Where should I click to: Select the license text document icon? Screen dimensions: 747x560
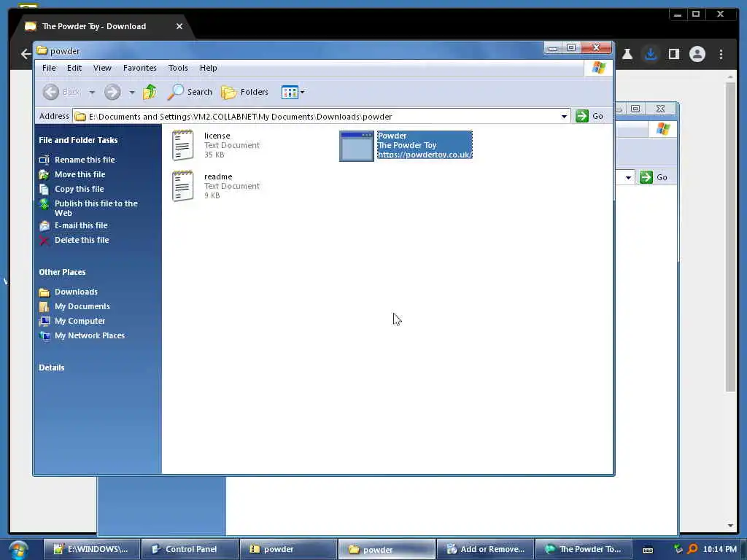click(183, 145)
